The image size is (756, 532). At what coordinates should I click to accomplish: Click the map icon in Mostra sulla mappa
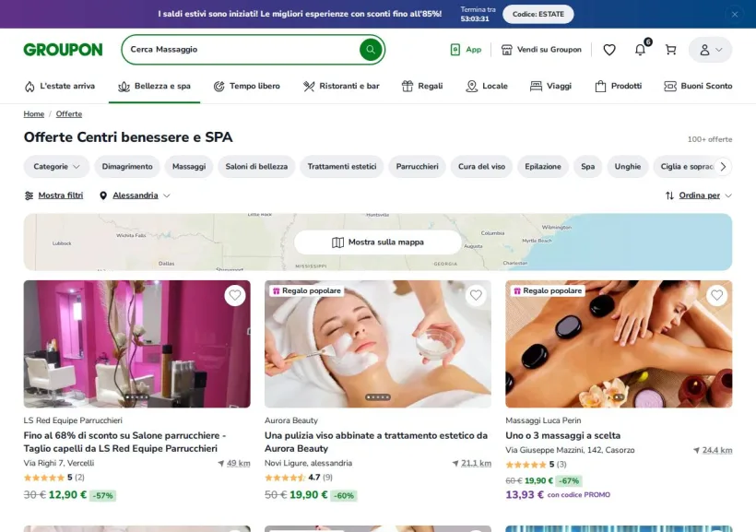coord(337,242)
